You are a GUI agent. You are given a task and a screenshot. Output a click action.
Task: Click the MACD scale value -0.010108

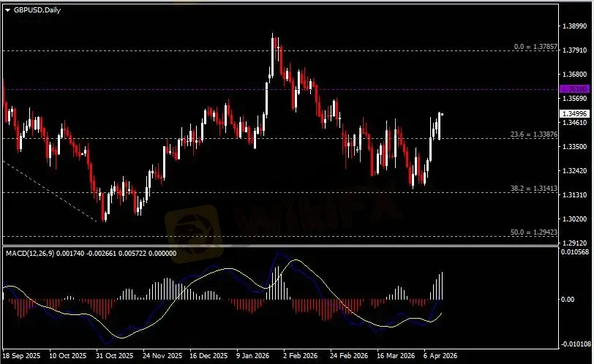[x=576, y=344]
